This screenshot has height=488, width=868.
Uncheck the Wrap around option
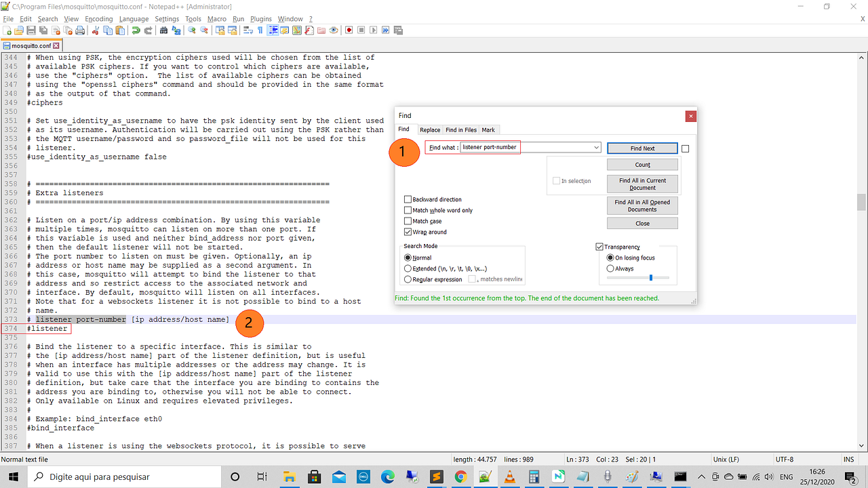[408, 232]
